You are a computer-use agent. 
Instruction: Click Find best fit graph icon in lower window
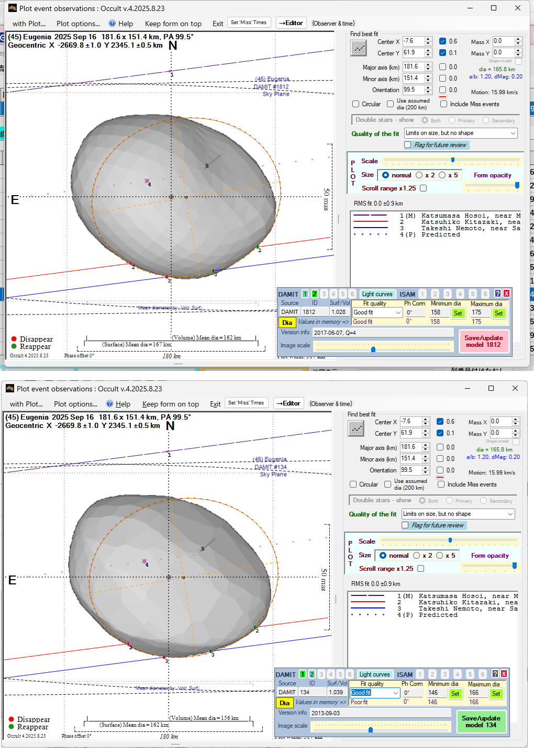coord(356,428)
